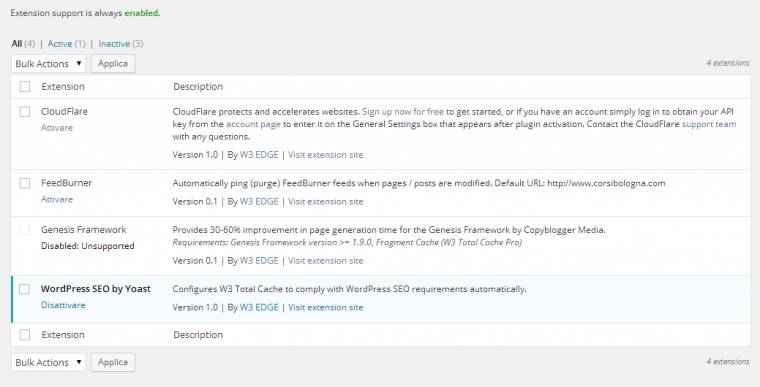
Task: Select the CloudFlare extension name
Action: click(64, 112)
